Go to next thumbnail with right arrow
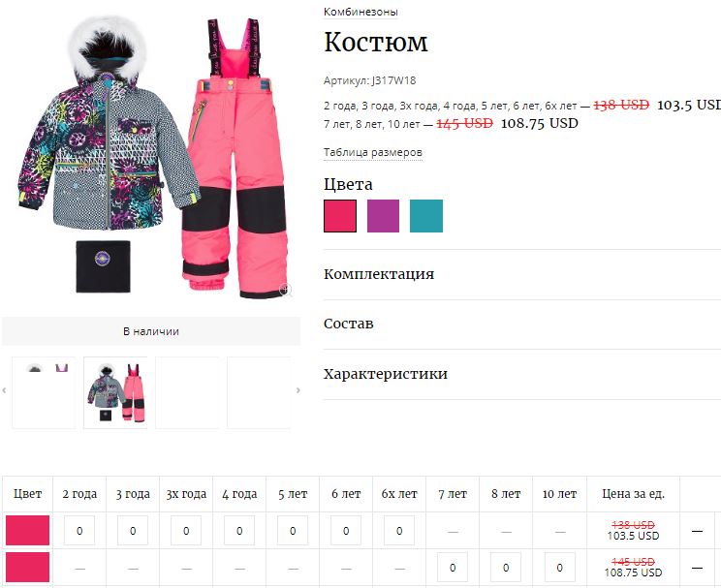 [x=298, y=390]
